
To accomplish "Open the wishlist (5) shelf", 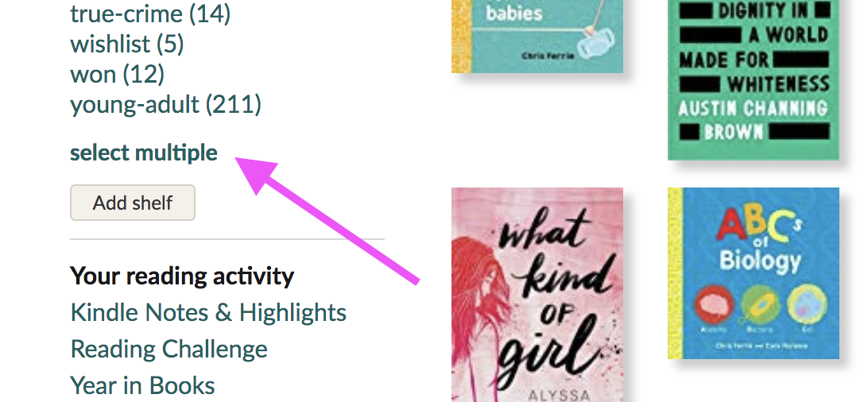I will pos(126,44).
